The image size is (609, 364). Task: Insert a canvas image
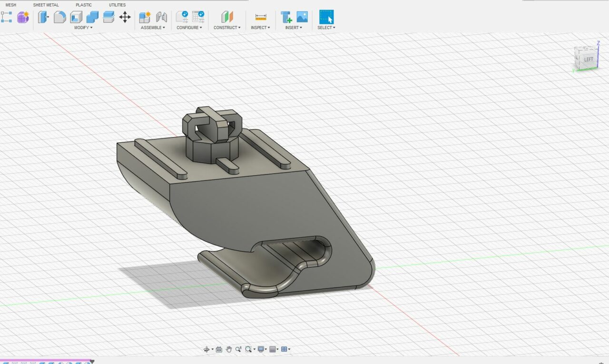302,17
